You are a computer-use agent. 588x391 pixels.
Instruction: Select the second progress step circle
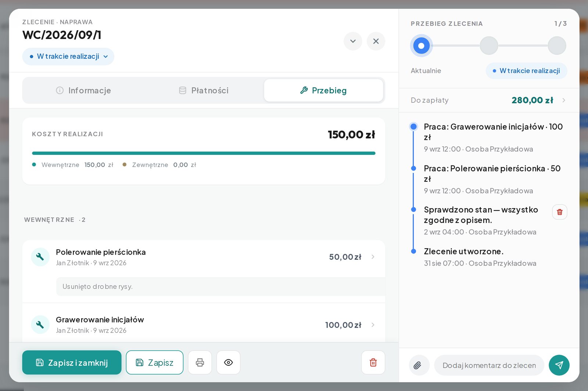[489, 46]
